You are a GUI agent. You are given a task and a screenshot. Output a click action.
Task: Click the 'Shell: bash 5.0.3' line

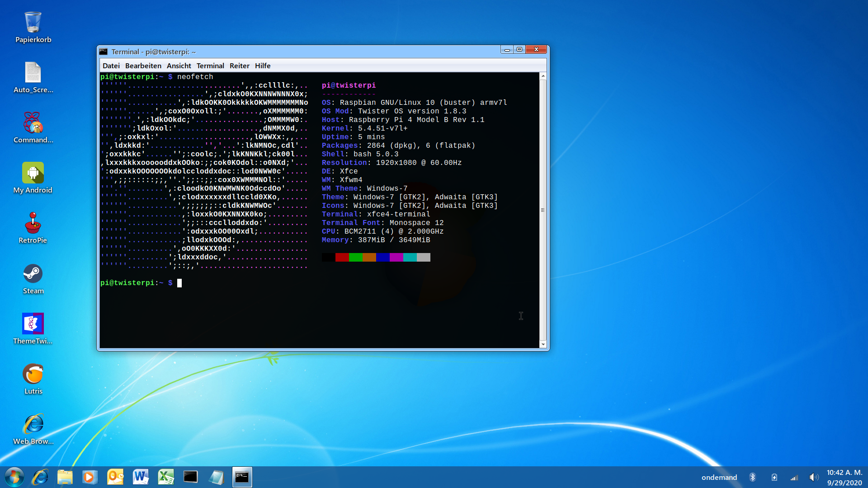(360, 154)
